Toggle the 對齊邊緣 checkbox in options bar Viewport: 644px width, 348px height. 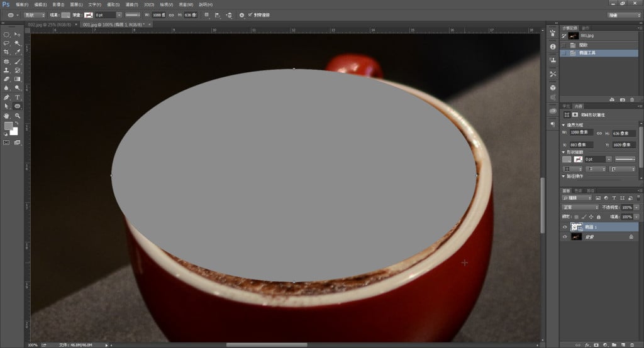click(250, 14)
